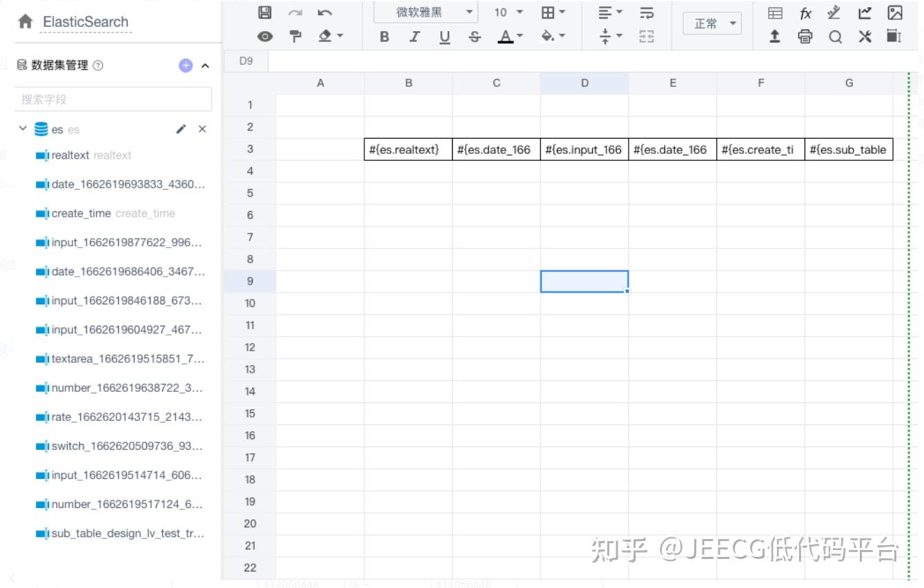Click the 搜索字段 search input
The width and height of the screenshot is (924, 588).
click(113, 99)
